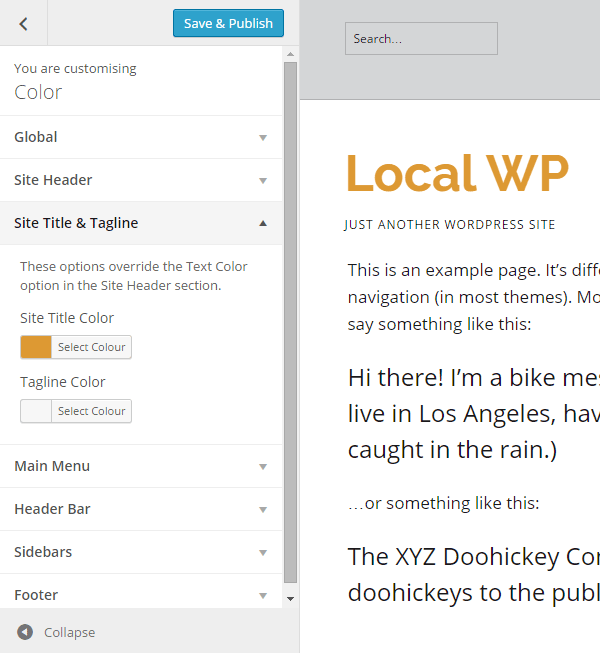The image size is (600, 653).
Task: Expand the Sidebars section arrow
Action: pyautogui.click(x=263, y=553)
